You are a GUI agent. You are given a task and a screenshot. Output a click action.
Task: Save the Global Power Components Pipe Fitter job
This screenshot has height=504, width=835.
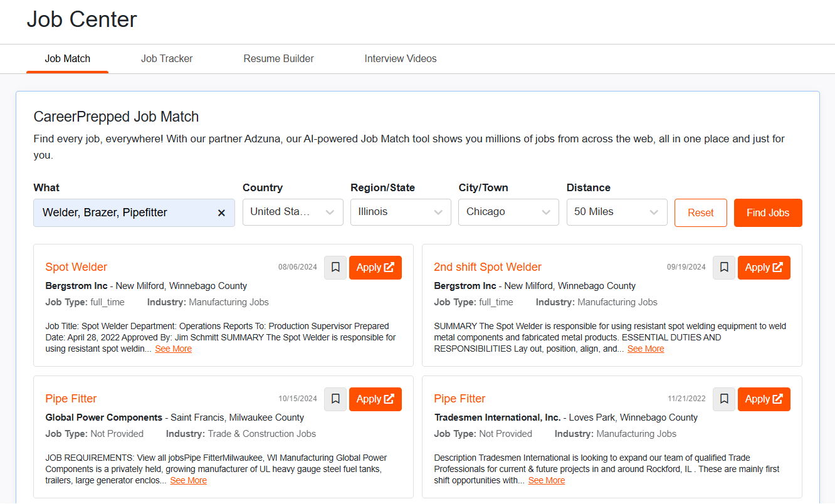(335, 399)
